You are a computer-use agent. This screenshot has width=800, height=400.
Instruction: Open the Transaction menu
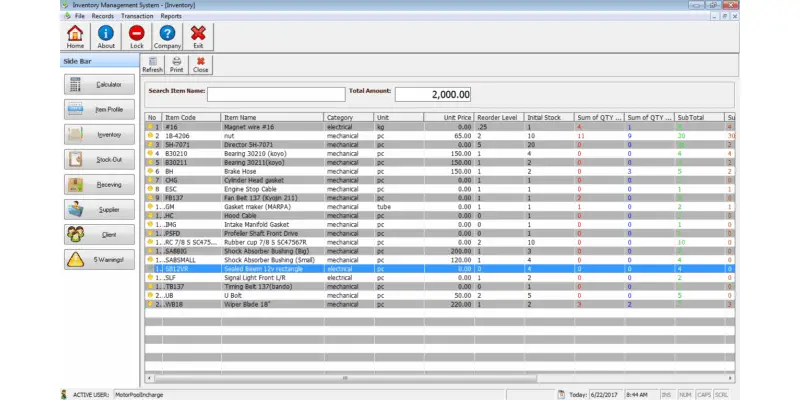click(x=137, y=16)
